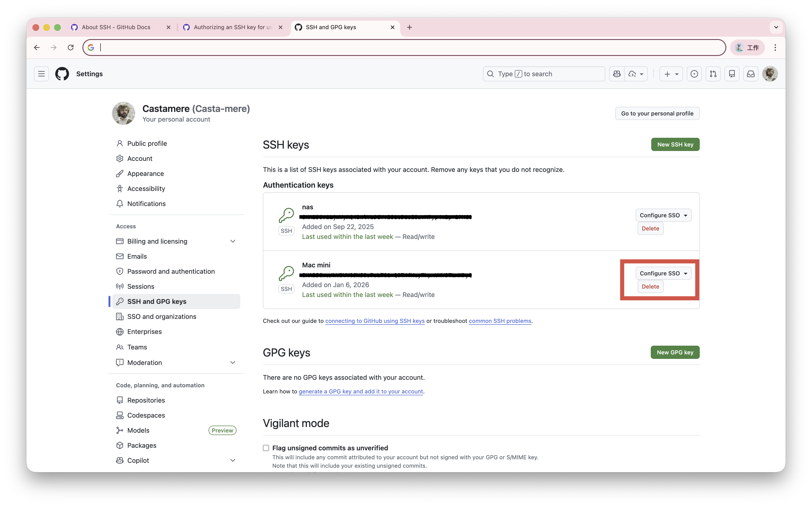Expand the Moderation sidebar section

(233, 362)
